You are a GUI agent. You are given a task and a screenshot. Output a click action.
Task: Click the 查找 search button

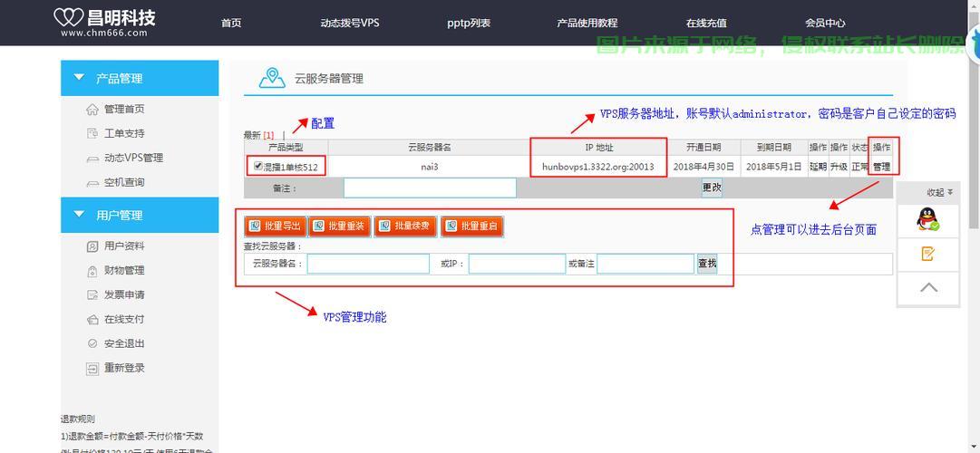(x=707, y=264)
